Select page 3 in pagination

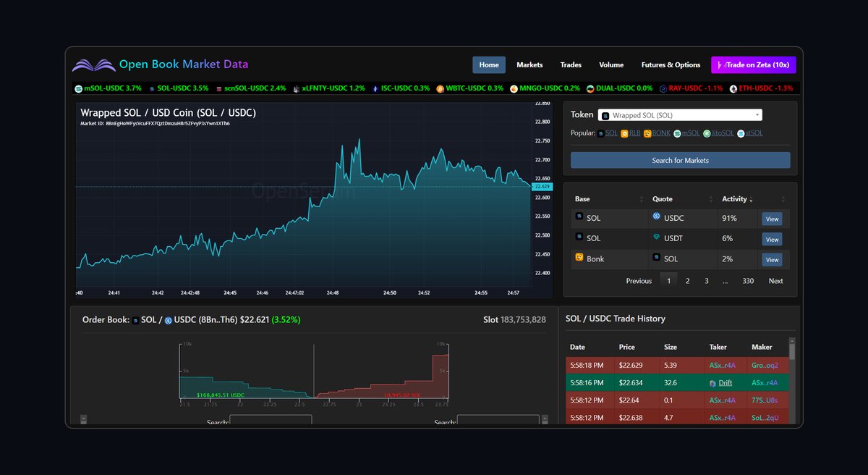[707, 281]
